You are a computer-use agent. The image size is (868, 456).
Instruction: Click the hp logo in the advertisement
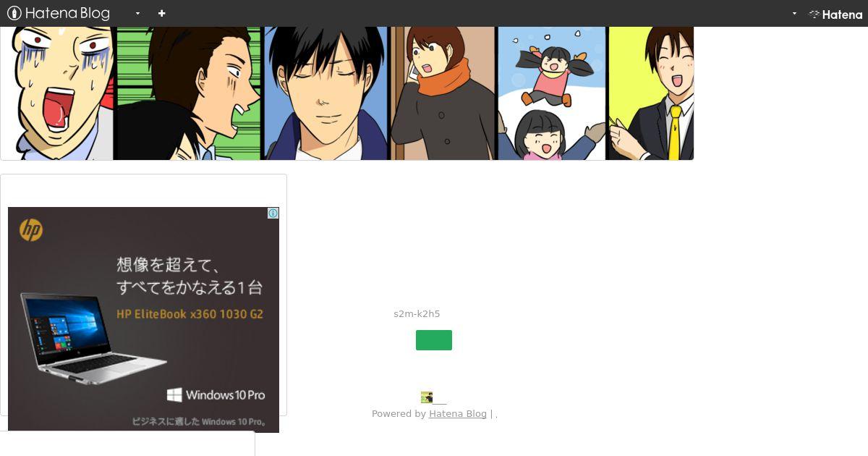pos(31,231)
